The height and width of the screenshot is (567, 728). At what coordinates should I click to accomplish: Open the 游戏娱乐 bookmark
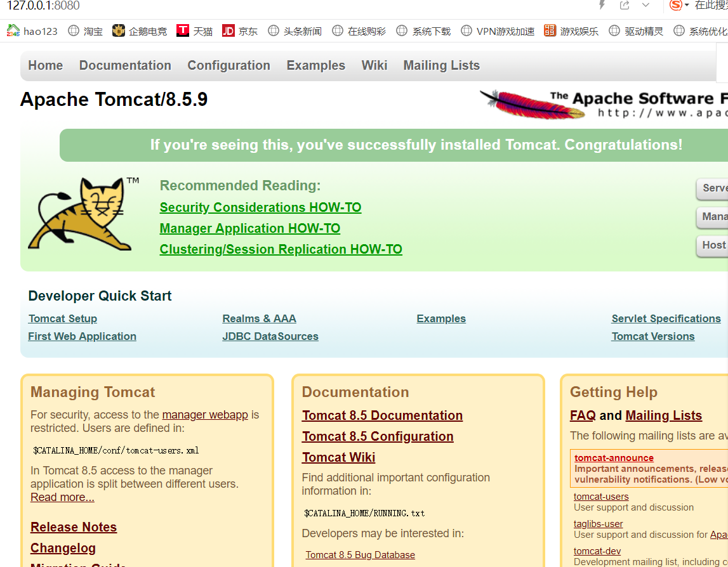click(571, 31)
